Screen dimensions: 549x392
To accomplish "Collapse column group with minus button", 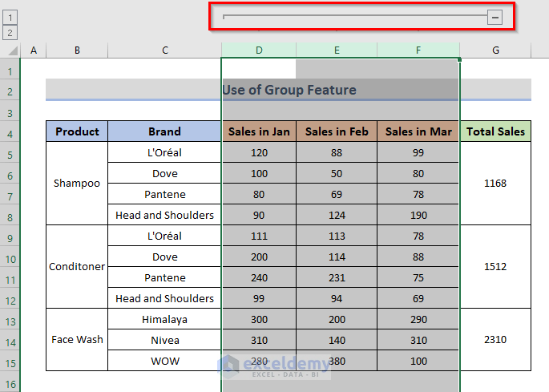I will (x=495, y=17).
